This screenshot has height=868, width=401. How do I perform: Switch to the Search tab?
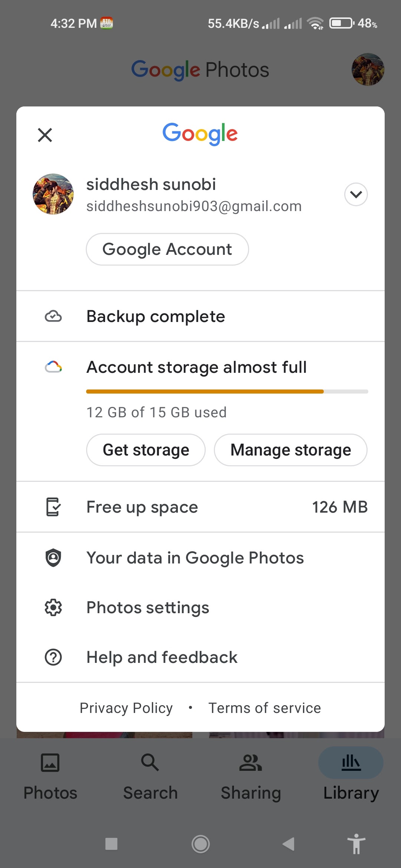tap(150, 777)
